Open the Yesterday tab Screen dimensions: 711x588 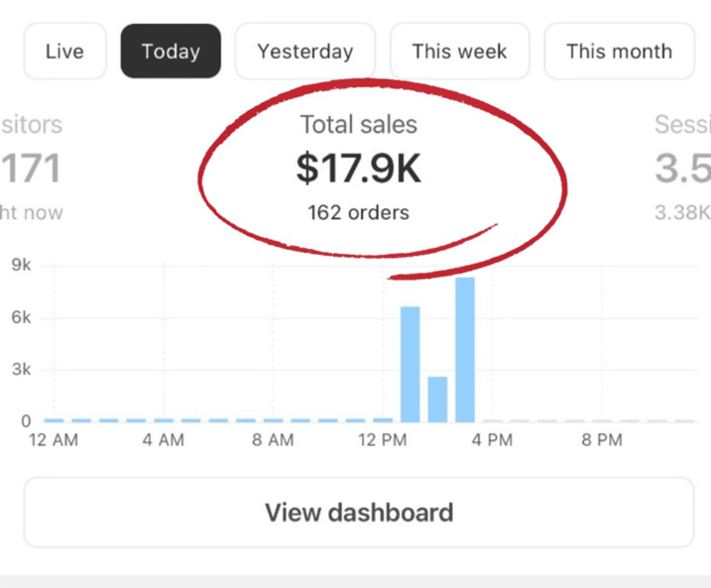click(x=305, y=52)
